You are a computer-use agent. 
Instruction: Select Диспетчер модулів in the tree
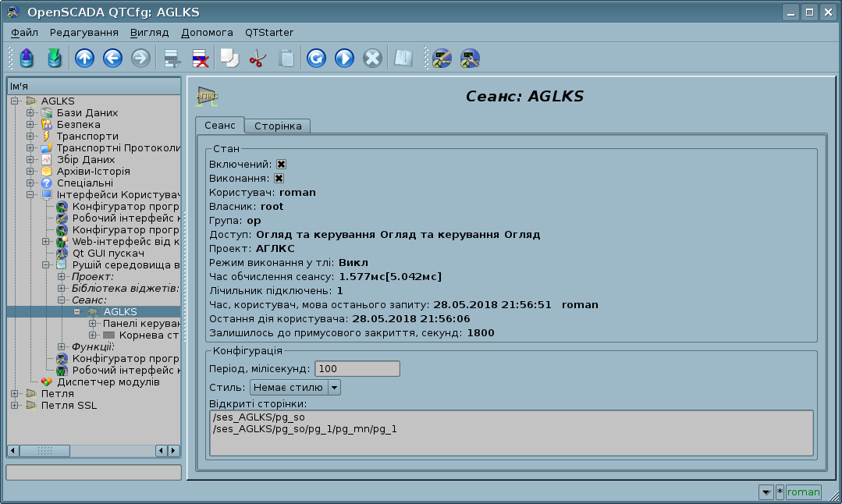point(108,382)
